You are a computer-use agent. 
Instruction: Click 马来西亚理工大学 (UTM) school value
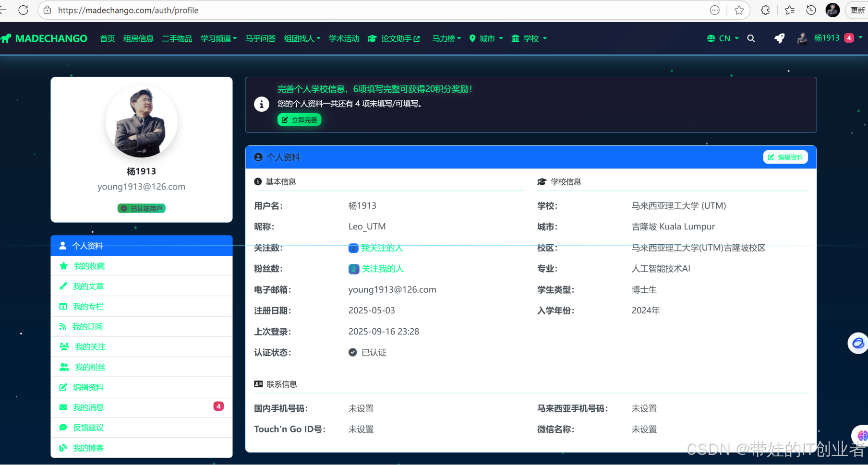679,205
